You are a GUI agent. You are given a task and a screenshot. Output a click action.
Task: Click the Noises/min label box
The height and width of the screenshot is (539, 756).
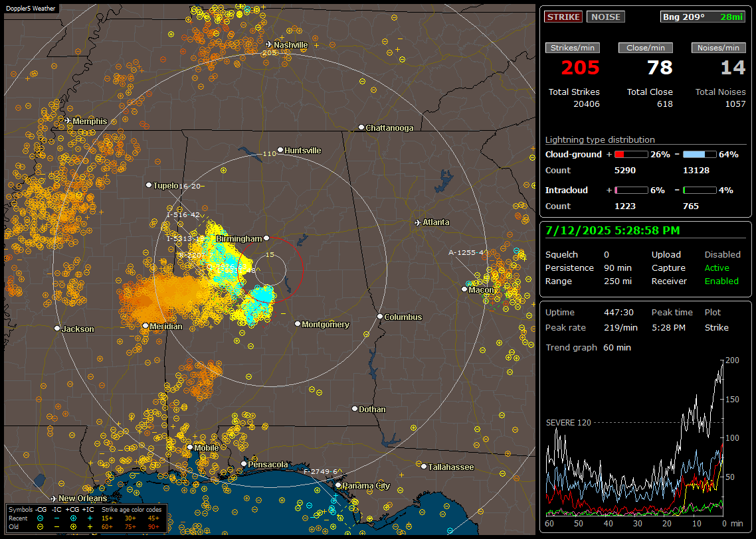pyautogui.click(x=718, y=48)
